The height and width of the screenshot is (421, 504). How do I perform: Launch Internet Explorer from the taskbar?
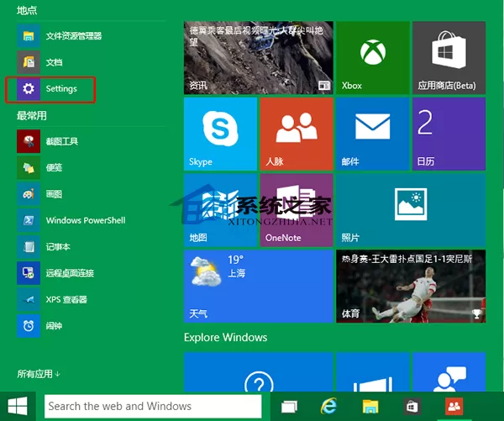328,406
